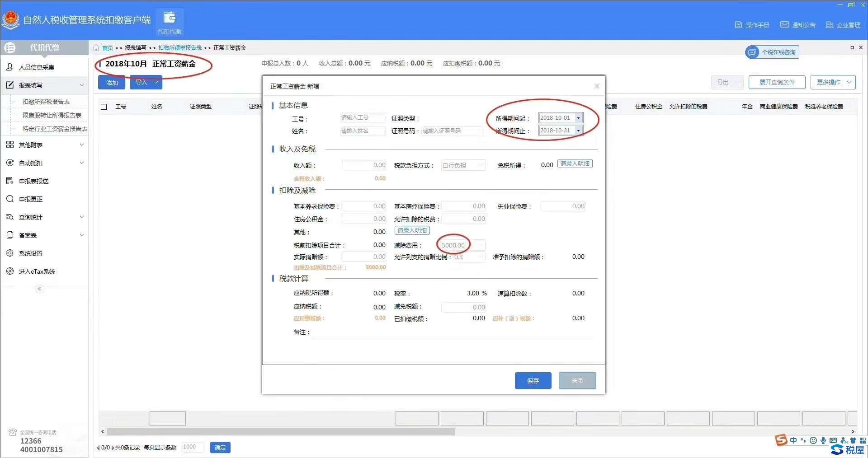The width and height of the screenshot is (868, 458).
Task: Click the 减免税额 input field
Action: point(463,307)
